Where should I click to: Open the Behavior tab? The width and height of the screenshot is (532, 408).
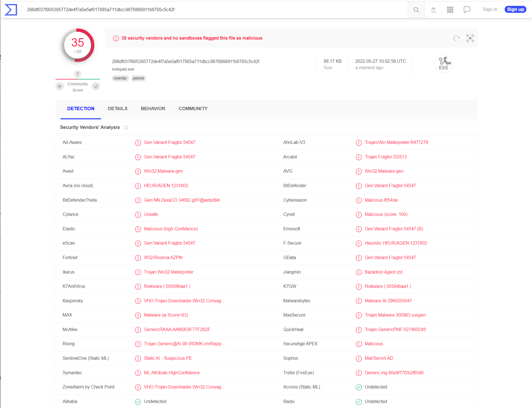click(x=153, y=109)
